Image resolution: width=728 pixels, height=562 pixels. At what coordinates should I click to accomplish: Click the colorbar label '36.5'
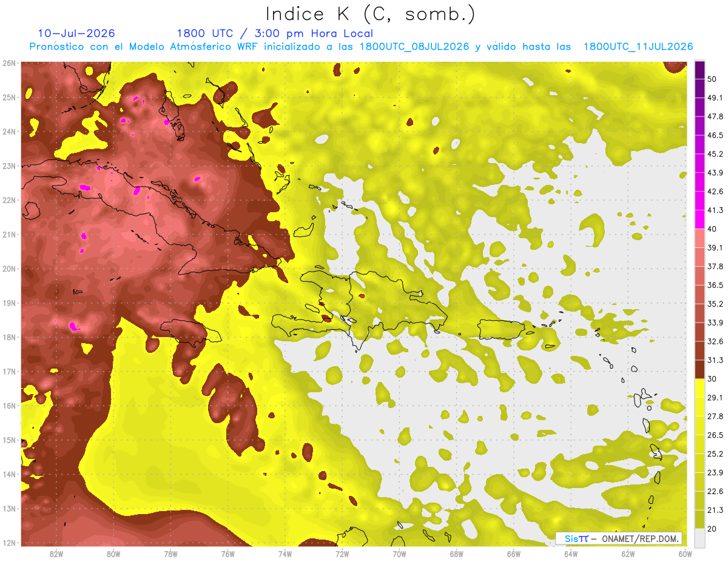click(x=715, y=285)
